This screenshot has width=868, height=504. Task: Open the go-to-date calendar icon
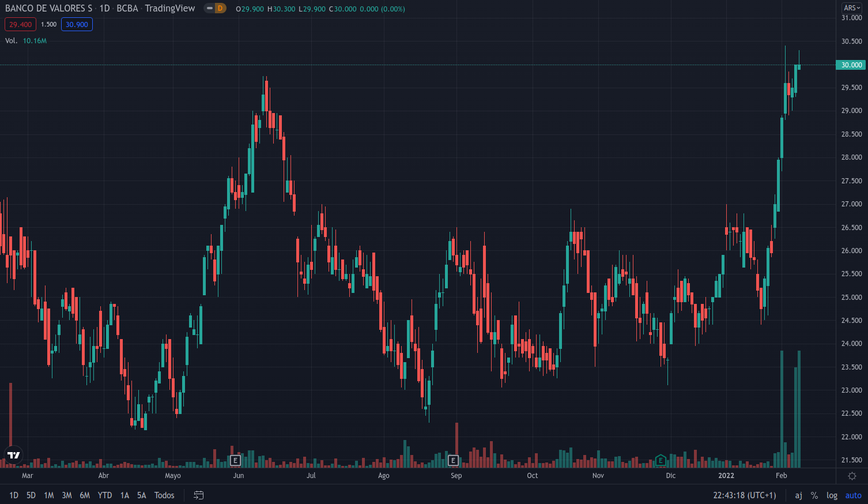coord(199,495)
